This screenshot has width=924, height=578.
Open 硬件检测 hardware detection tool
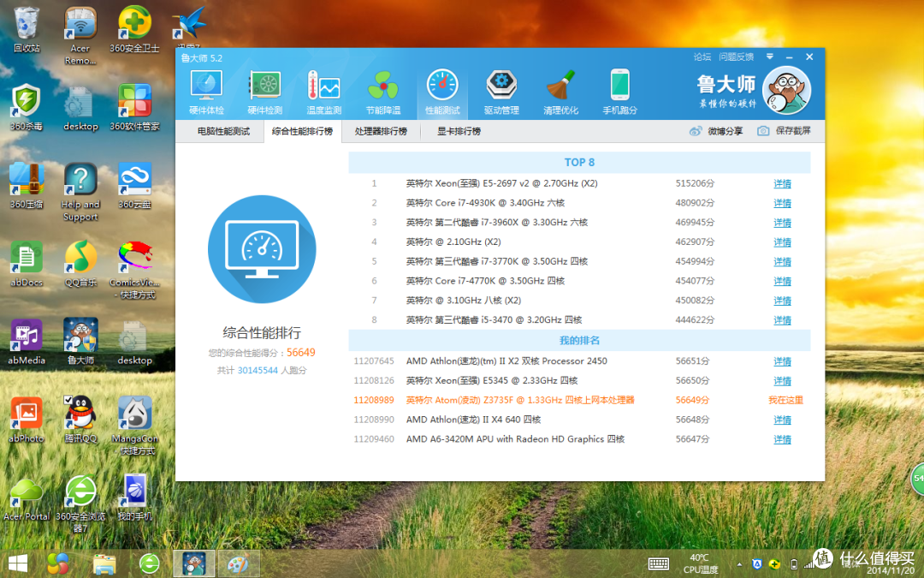(x=264, y=92)
